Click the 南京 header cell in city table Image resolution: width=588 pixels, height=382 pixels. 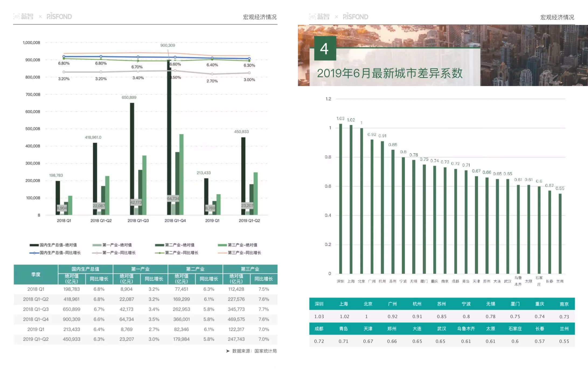tap(564, 304)
